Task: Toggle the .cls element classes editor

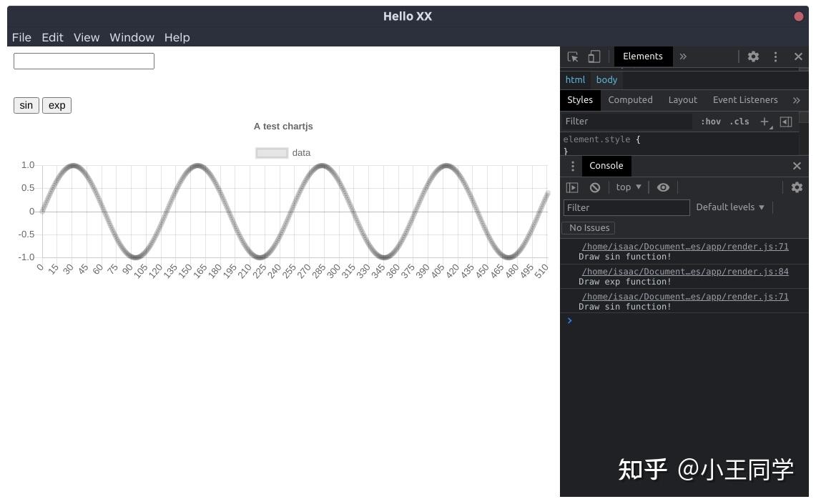Action: [739, 122]
